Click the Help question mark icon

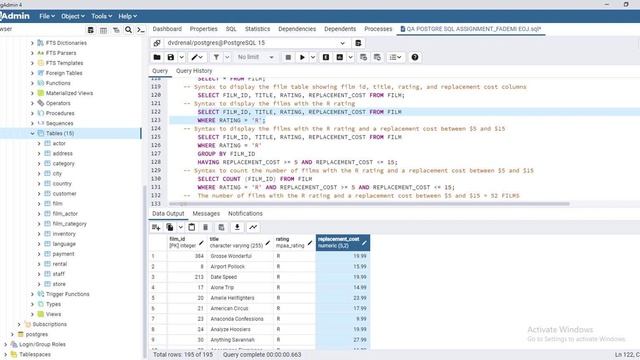coord(415,57)
